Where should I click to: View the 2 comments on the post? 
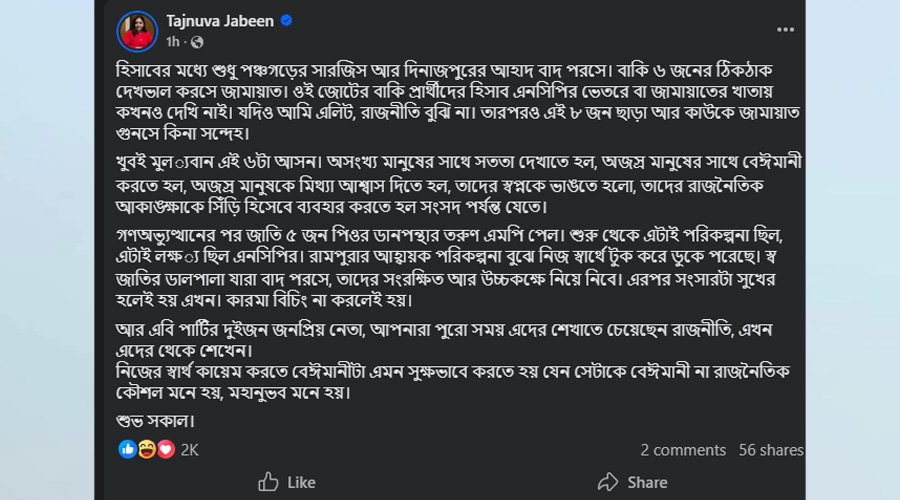coord(683,450)
